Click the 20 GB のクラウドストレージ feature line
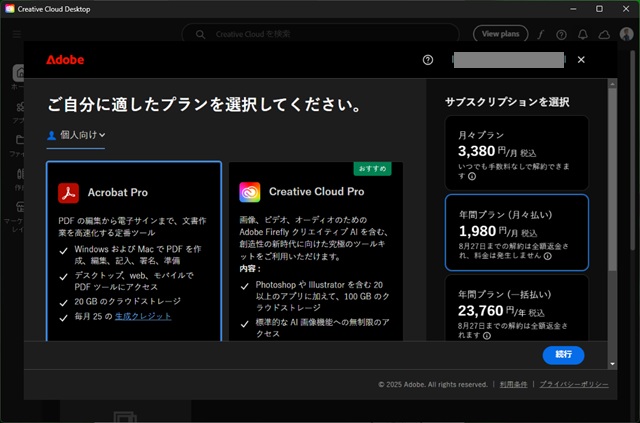The width and height of the screenshot is (640, 423). coord(127,302)
